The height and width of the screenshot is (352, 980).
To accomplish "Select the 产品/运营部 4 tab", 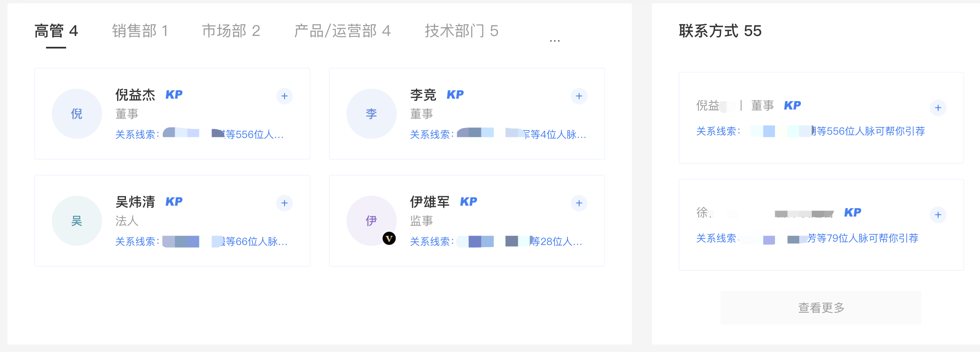I will [342, 31].
